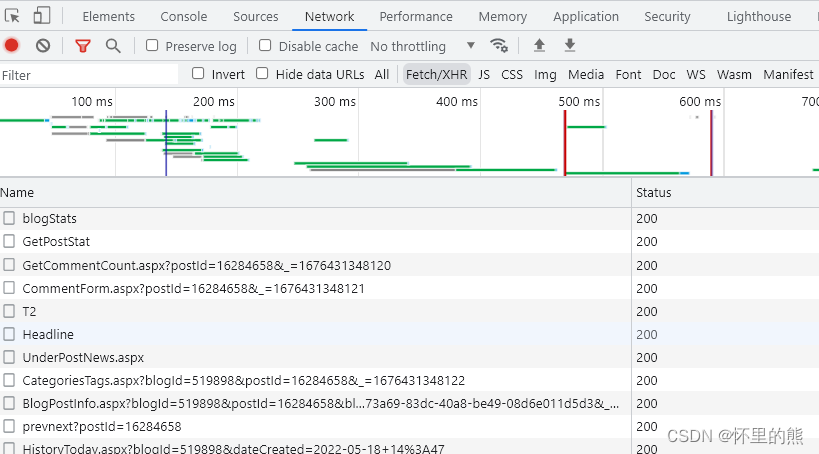
Task: Tick checkbox for CategoriesTags.aspx request
Action: click(x=9, y=380)
